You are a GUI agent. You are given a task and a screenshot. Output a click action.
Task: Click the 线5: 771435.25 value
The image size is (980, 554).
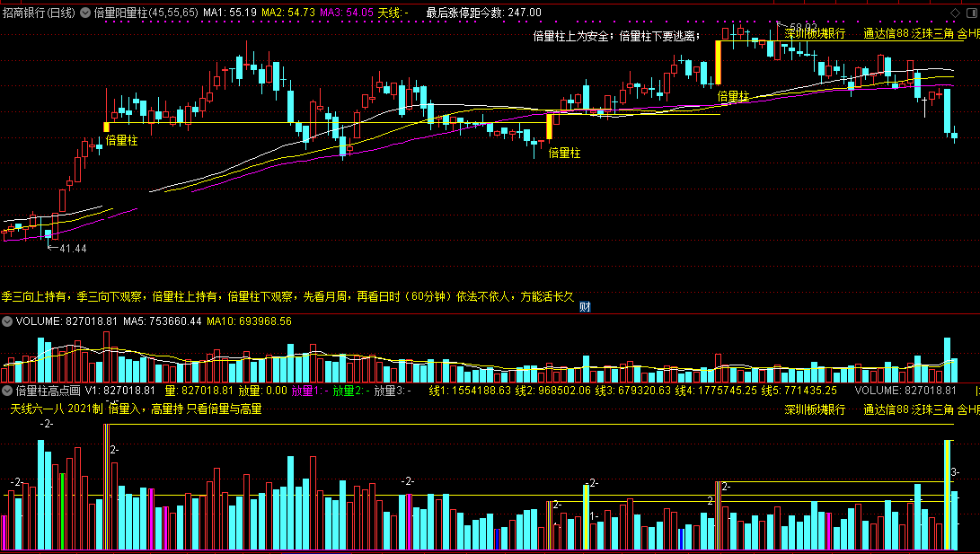(799, 391)
